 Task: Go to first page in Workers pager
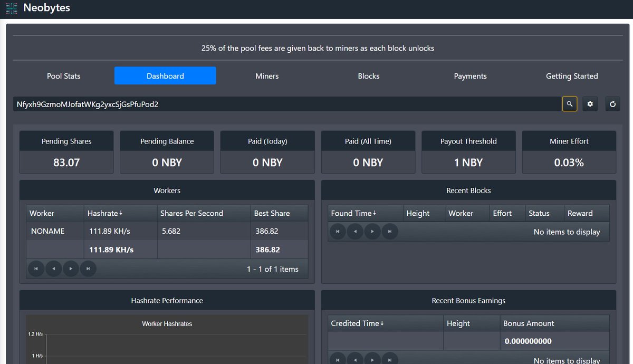pyautogui.click(x=36, y=269)
